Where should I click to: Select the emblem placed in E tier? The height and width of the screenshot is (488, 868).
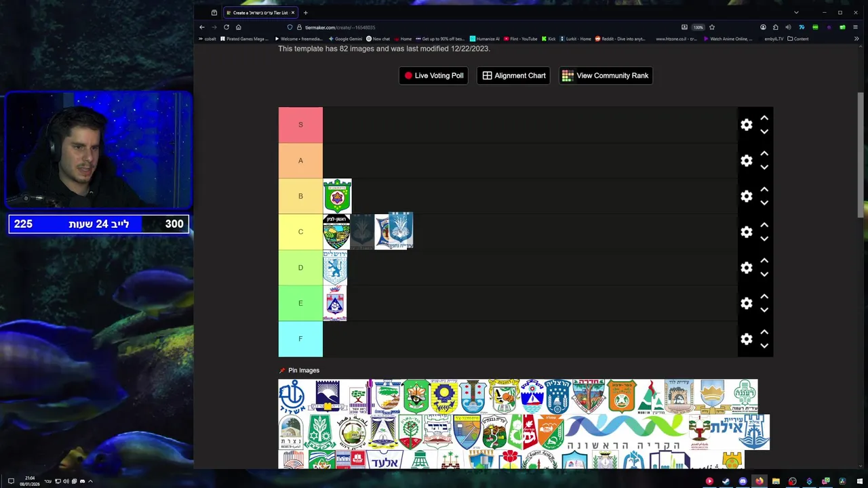[x=335, y=303]
